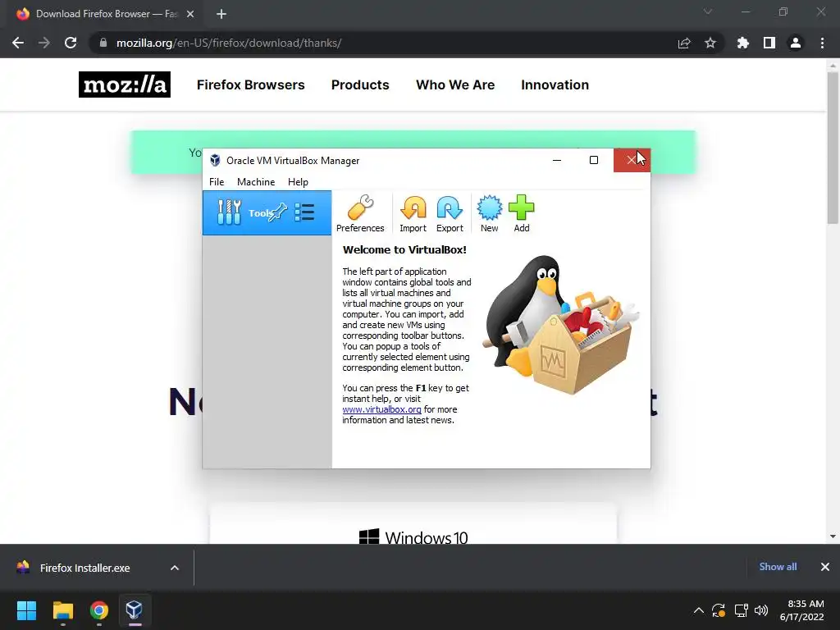View site info lock icon
The image size is (840, 630).
pyautogui.click(x=103, y=43)
